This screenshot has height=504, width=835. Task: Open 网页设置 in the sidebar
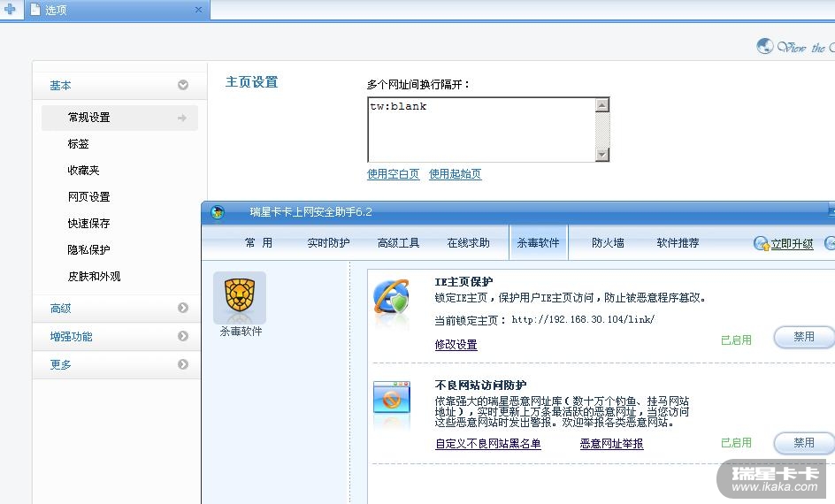coord(88,197)
